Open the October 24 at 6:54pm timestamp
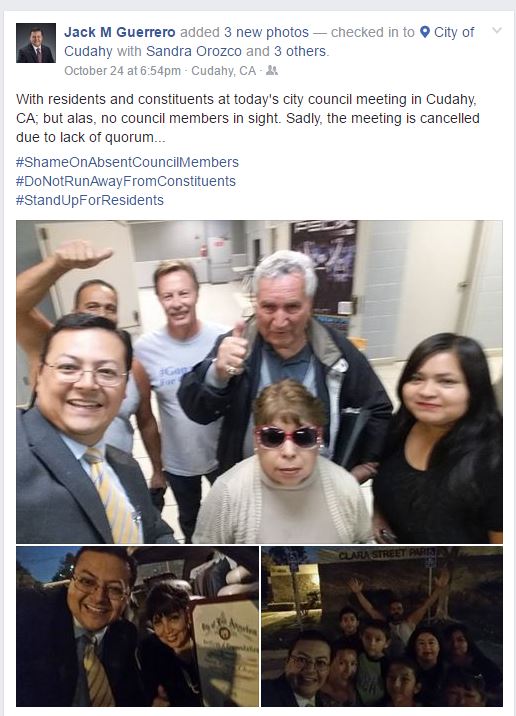Image resolution: width=516 pixels, height=716 pixels. (x=122, y=71)
